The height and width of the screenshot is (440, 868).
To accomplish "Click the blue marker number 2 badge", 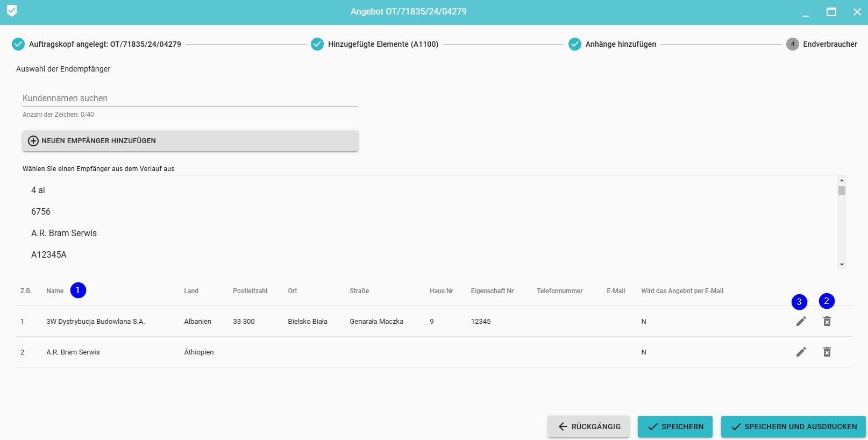I will (827, 301).
